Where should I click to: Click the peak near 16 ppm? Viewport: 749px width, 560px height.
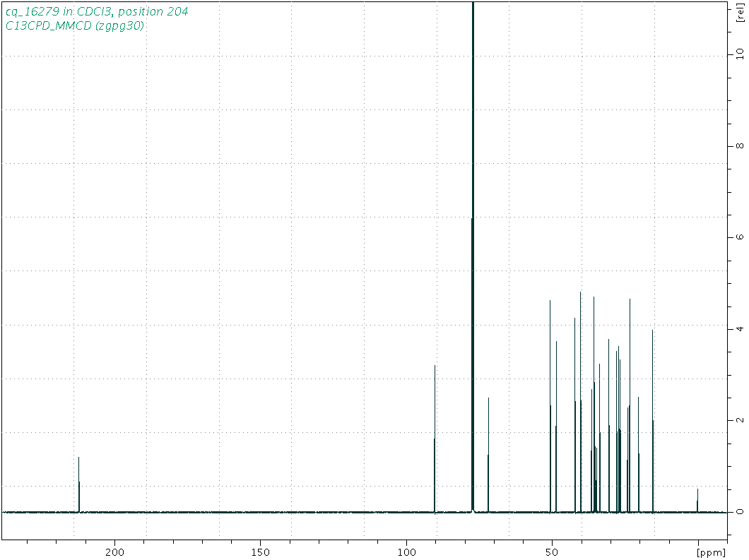click(652, 421)
